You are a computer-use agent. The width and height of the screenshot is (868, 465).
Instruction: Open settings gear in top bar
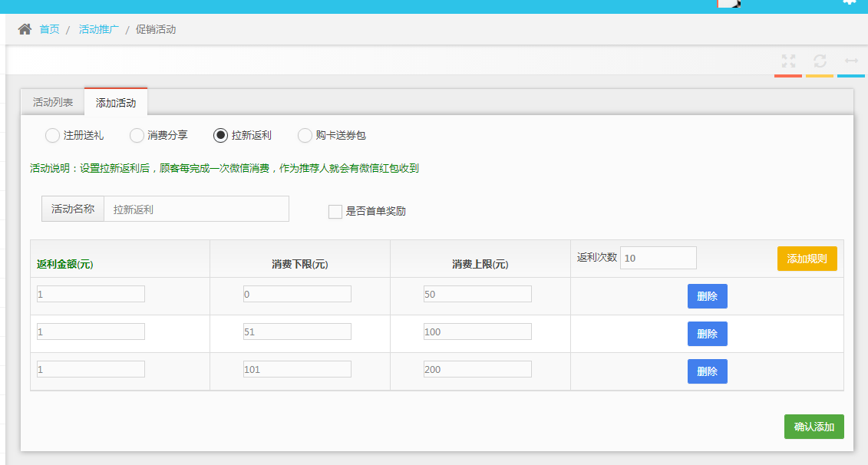point(849,2)
